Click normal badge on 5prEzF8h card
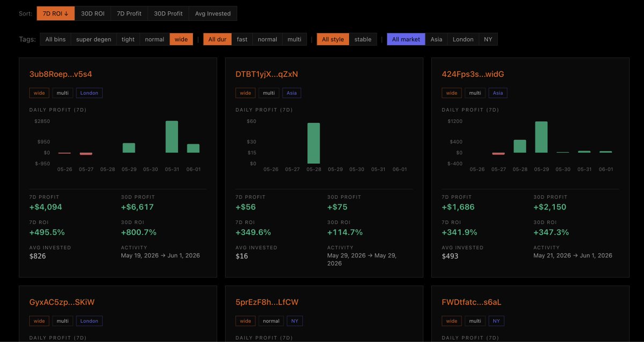This screenshot has height=342, width=644. 271,321
